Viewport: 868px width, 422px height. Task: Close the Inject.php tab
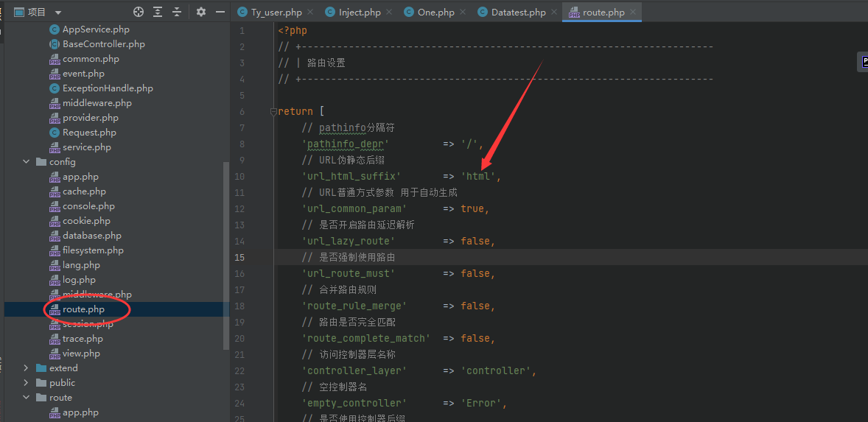point(390,13)
